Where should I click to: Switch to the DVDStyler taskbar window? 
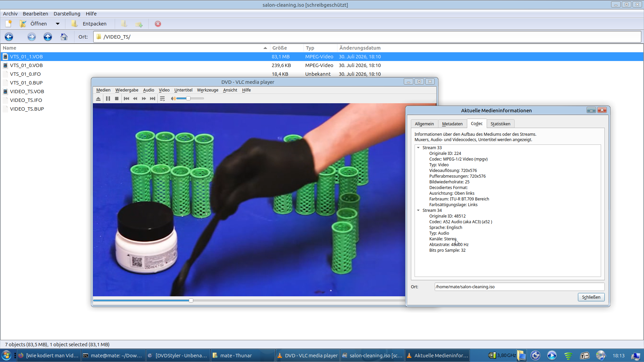(x=178, y=356)
